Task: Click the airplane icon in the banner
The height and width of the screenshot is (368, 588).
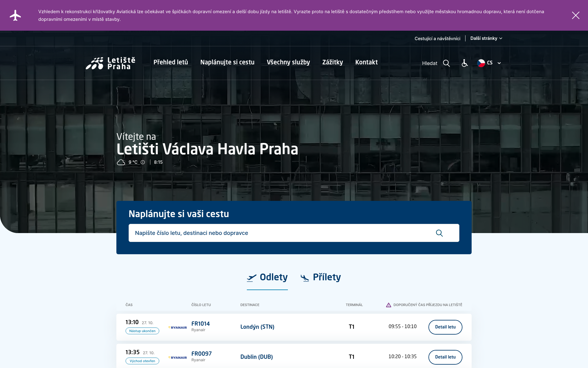Action: coord(15,15)
